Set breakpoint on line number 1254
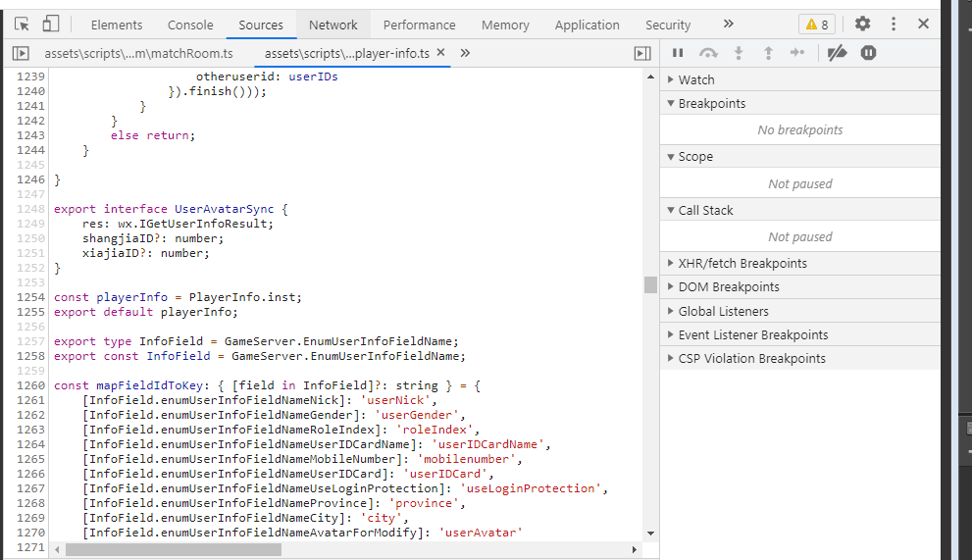 coord(31,297)
